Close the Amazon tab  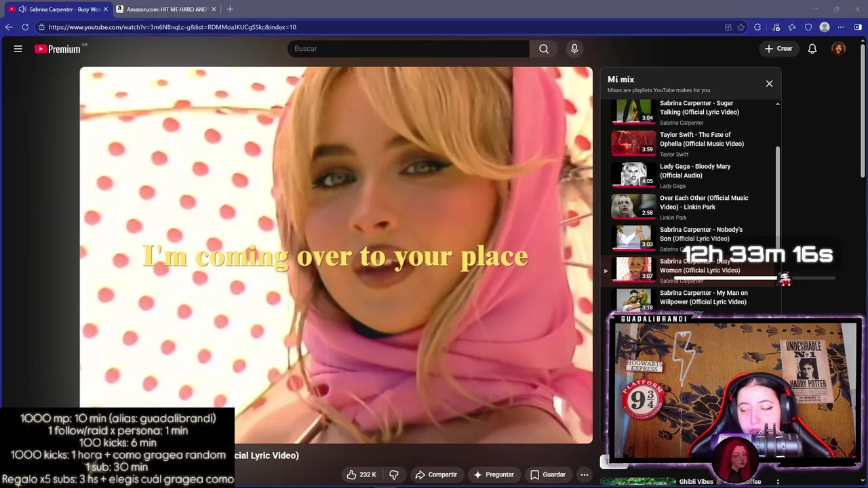213,9
